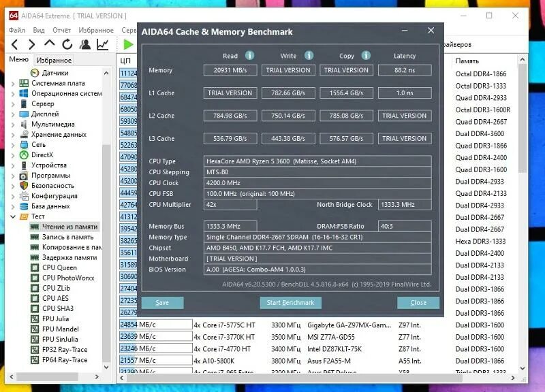Select Запись в память benchmark
545x392 pixels.
pyautogui.click(x=67, y=237)
